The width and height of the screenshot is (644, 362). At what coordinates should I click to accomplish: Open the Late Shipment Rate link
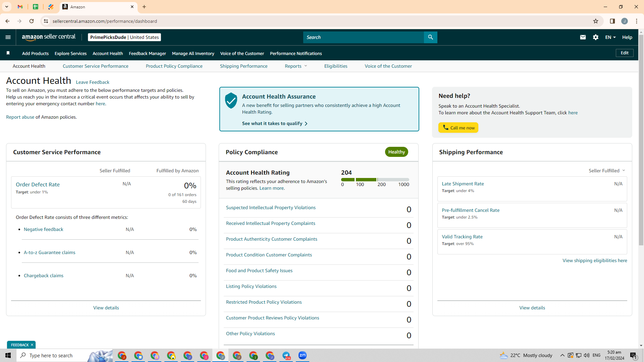click(463, 184)
